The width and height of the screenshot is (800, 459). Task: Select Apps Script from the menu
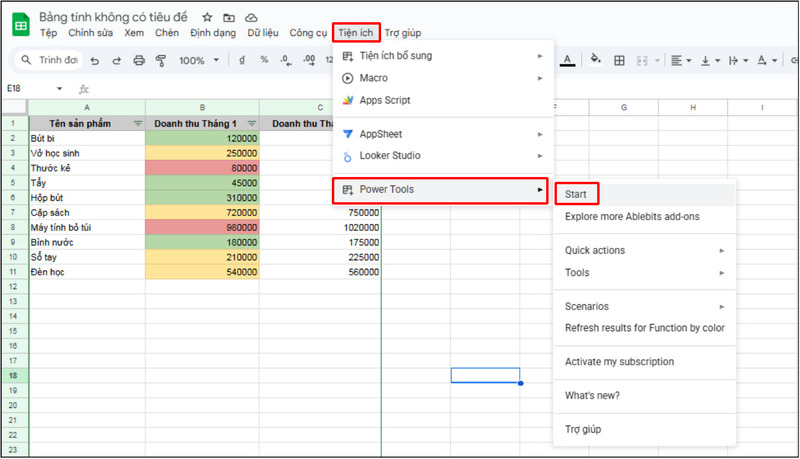384,100
